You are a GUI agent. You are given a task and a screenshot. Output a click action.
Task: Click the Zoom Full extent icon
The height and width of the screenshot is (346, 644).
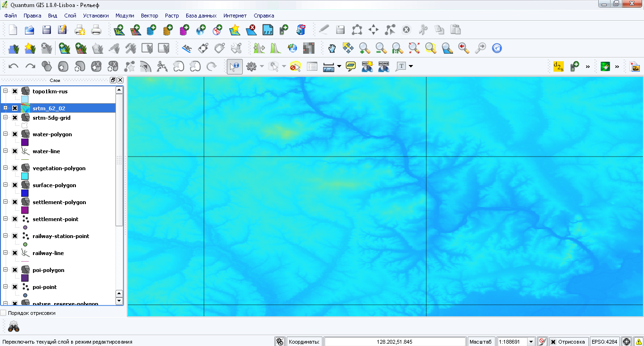(x=414, y=48)
